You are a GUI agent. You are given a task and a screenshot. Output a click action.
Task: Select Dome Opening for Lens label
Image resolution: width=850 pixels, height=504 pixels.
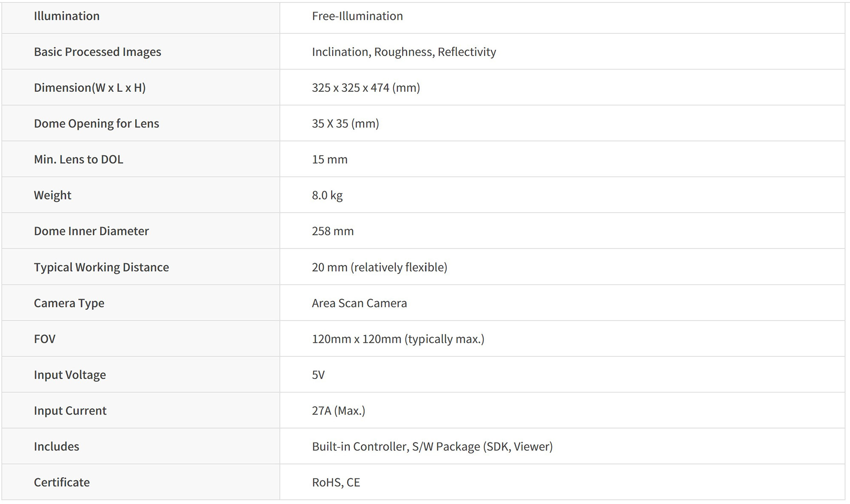pyautogui.click(x=96, y=124)
